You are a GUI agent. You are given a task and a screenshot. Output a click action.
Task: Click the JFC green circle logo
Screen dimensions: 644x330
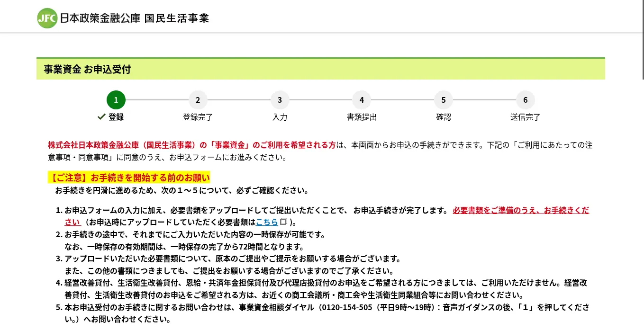coord(47,18)
